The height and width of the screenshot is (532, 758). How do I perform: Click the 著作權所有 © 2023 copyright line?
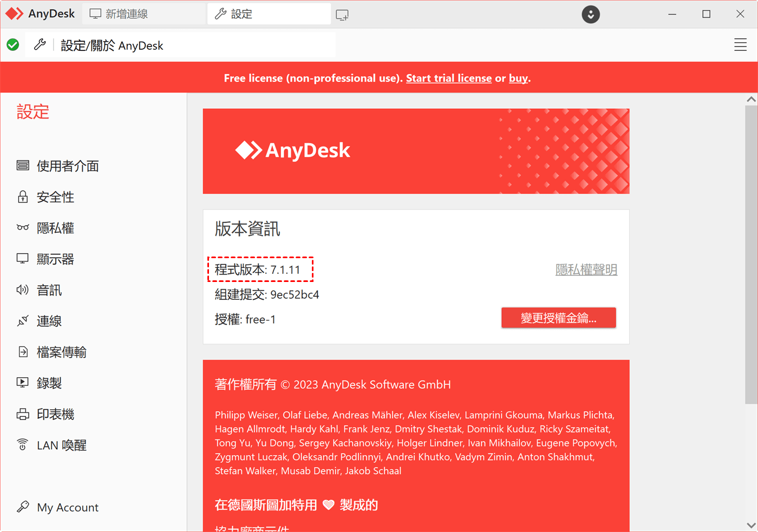pyautogui.click(x=333, y=384)
